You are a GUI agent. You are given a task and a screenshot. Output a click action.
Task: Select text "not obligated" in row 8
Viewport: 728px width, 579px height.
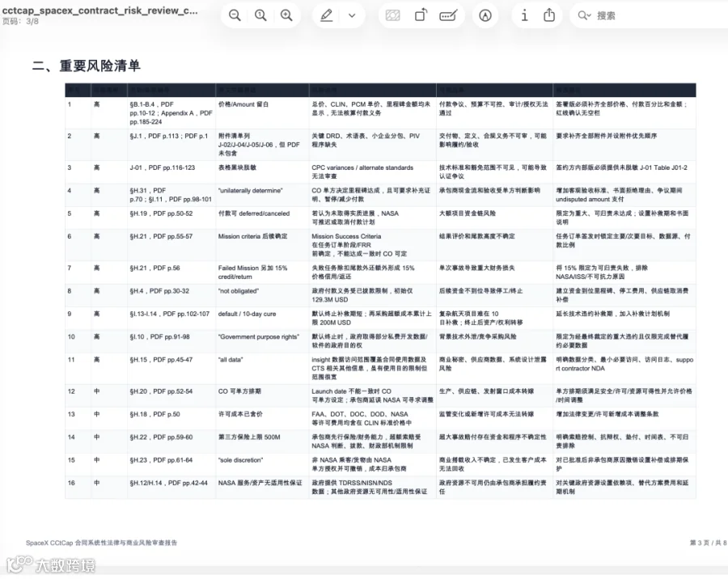239,290
